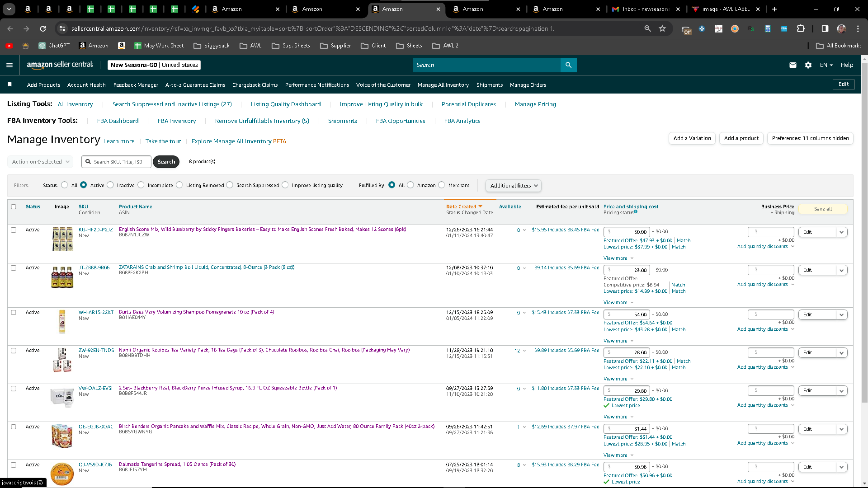Open Add Products menu item

(x=43, y=85)
